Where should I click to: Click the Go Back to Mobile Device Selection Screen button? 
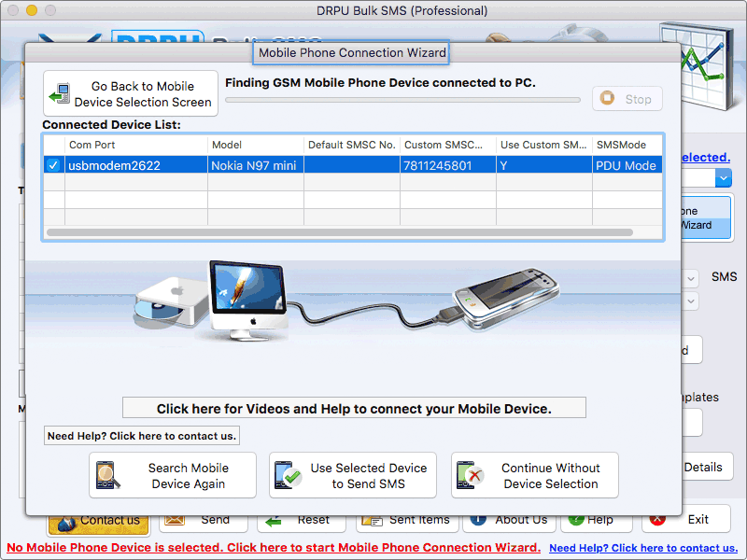click(131, 93)
